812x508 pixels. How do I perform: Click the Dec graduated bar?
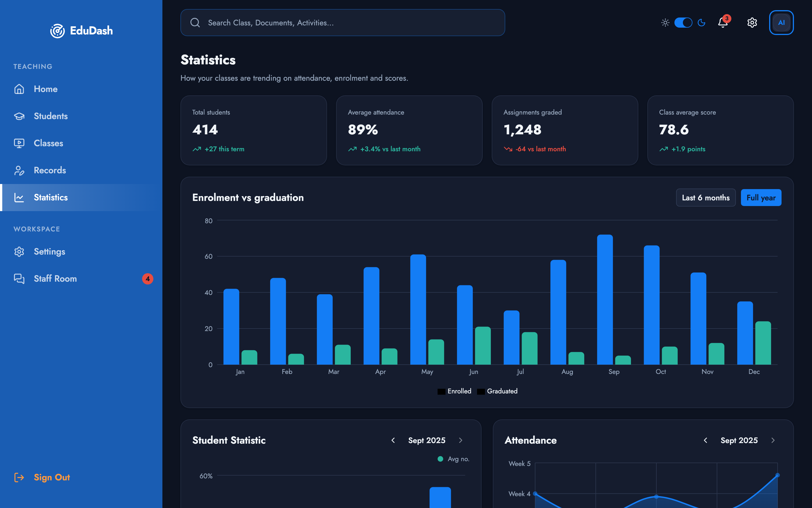tap(763, 343)
